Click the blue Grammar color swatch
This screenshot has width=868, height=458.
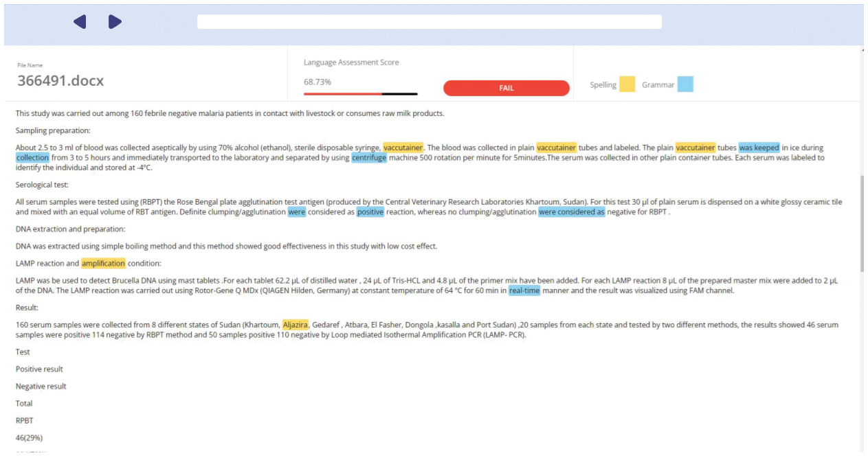point(685,84)
